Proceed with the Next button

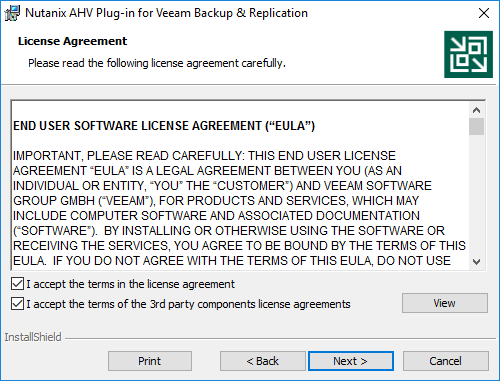click(x=351, y=361)
